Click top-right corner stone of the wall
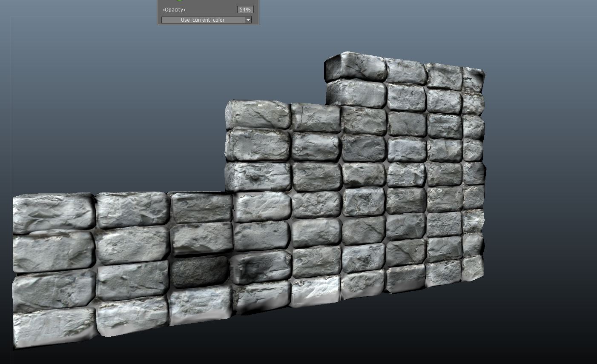Viewport: 597px width, 364px height. coord(474,80)
